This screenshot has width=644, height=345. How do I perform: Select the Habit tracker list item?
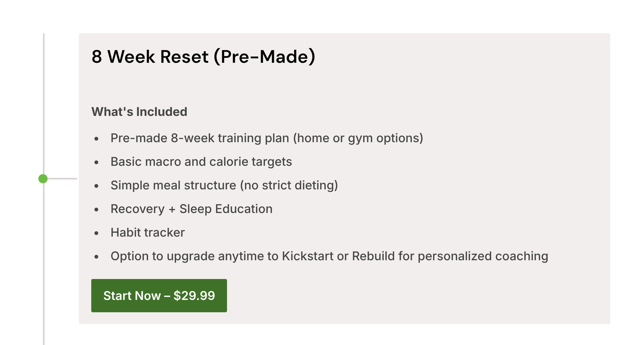pos(148,233)
